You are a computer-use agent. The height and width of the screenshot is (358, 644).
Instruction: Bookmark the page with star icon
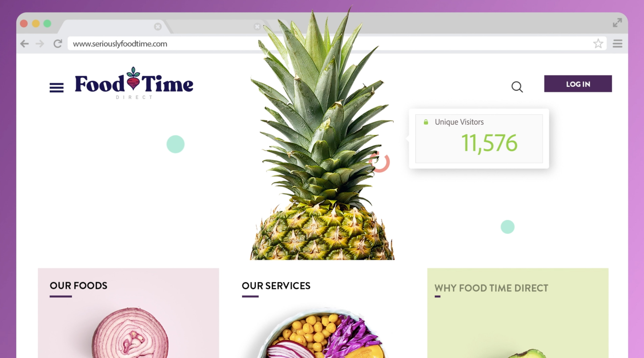[x=598, y=43]
